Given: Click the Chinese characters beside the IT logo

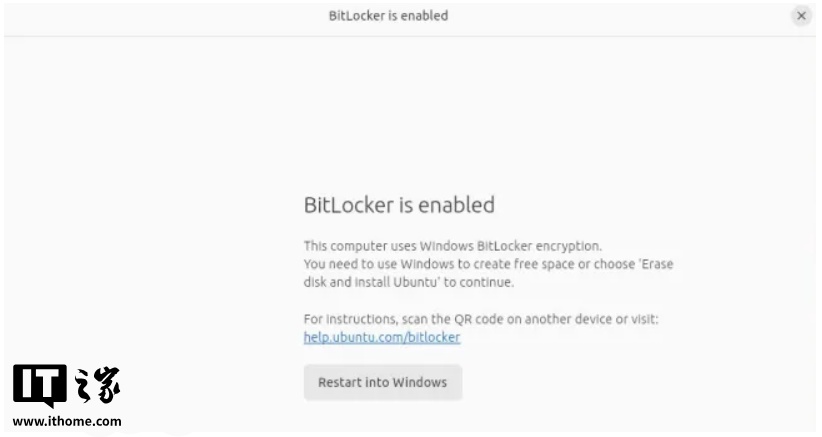Looking at the screenshot, I should tap(98, 386).
